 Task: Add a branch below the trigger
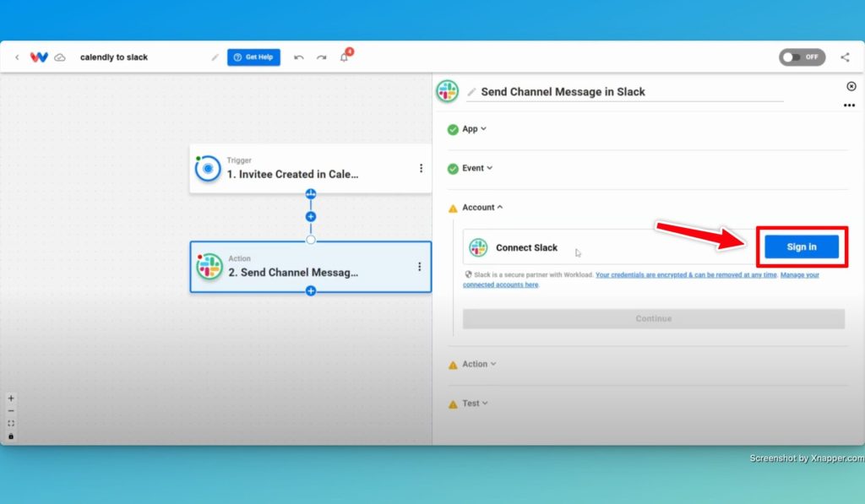311,193
